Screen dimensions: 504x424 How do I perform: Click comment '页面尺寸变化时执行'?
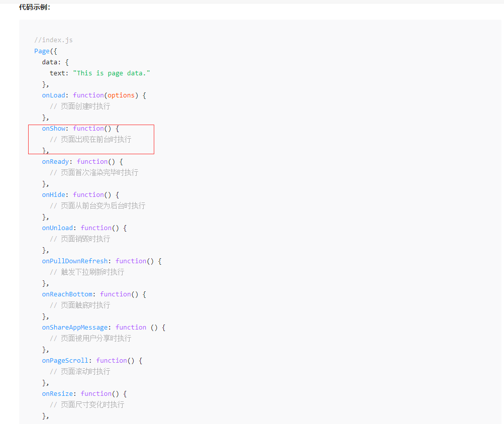92,404
